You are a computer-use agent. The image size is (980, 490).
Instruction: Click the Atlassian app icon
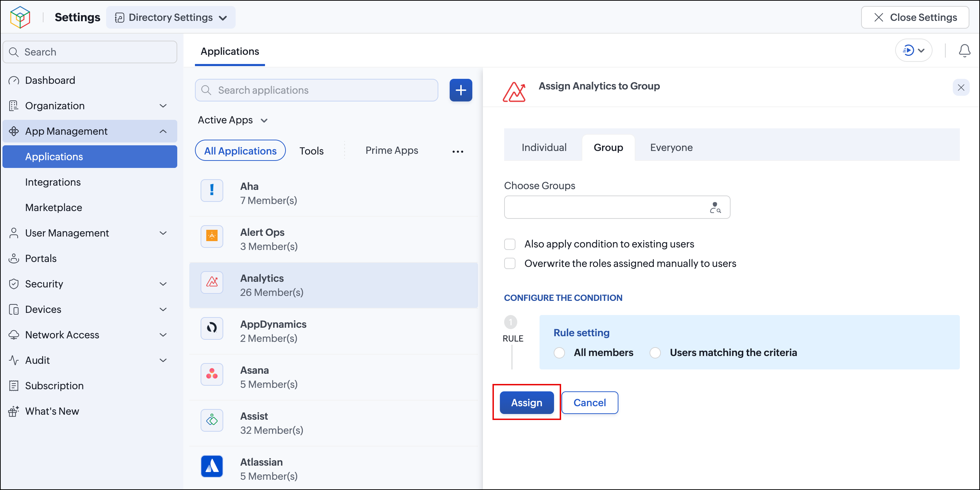(x=212, y=466)
